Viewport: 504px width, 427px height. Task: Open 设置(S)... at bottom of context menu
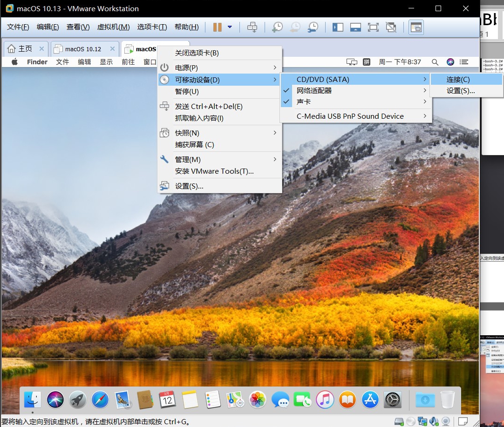[220, 186]
